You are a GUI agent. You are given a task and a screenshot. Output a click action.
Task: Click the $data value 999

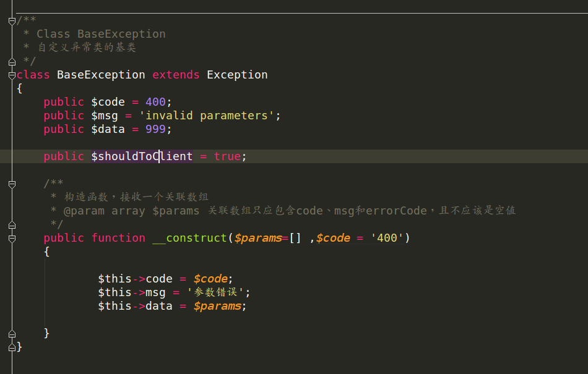[x=155, y=129]
